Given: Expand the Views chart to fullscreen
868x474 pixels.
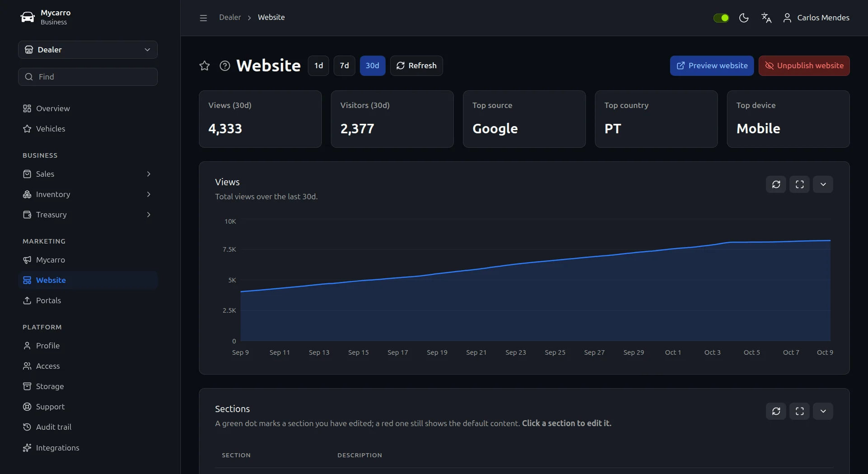Looking at the screenshot, I should point(800,184).
